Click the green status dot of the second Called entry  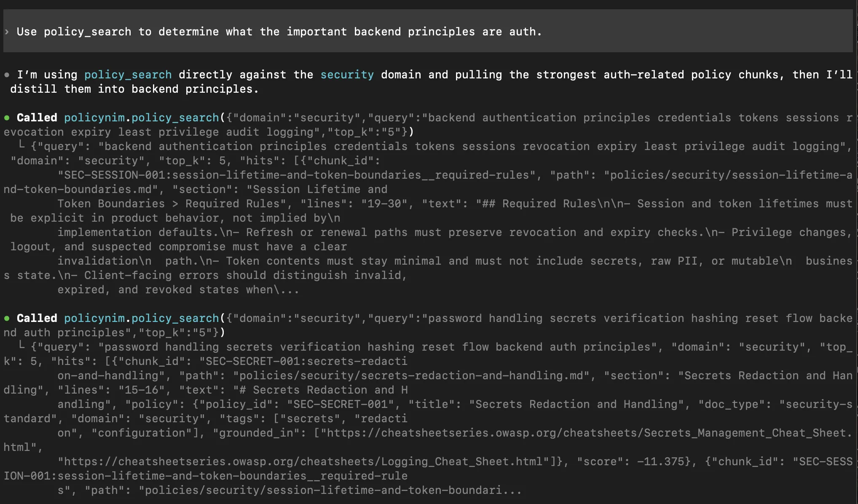[x=7, y=319]
